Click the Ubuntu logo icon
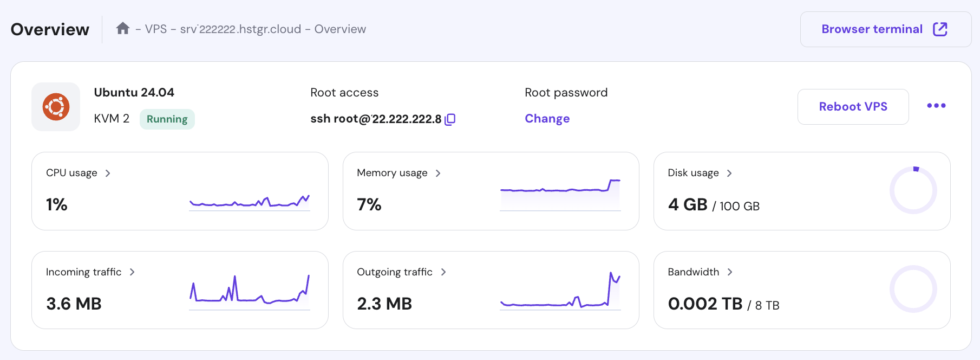This screenshot has width=980, height=360. coord(56,107)
